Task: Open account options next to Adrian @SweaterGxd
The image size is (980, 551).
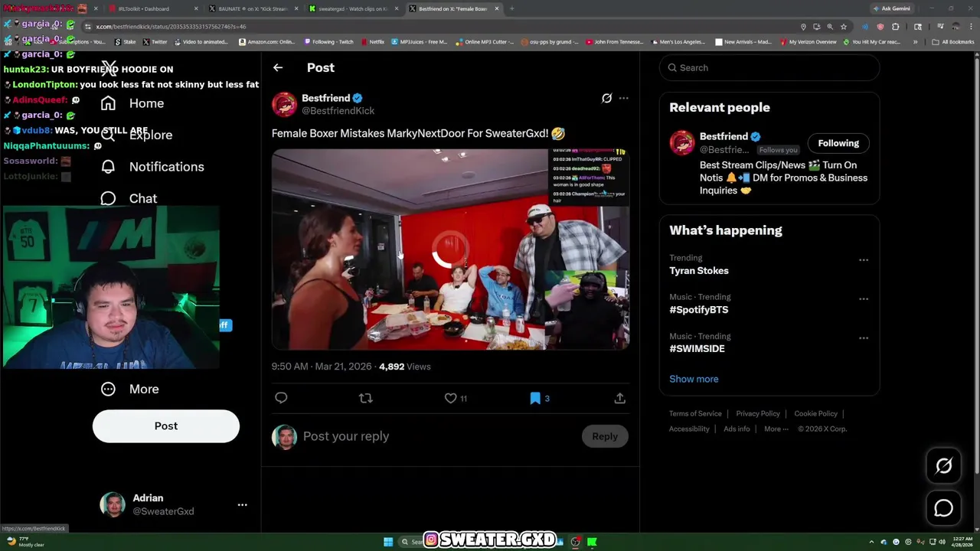Action: [242, 504]
